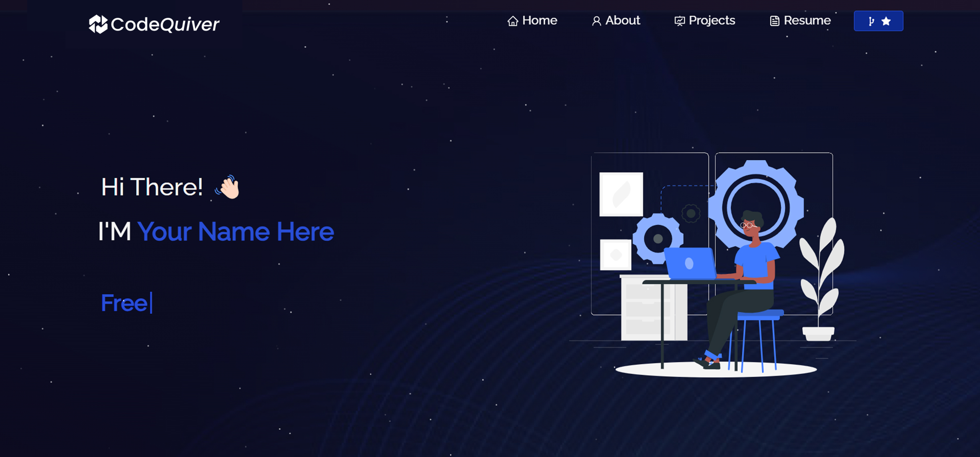
Task: Click the CodeQuiver brand name text
Action: point(165,24)
